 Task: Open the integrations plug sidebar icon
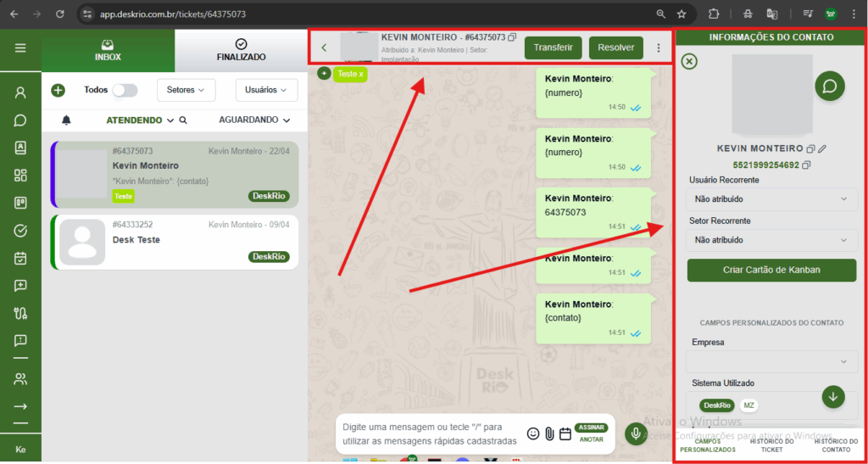pyautogui.click(x=20, y=313)
